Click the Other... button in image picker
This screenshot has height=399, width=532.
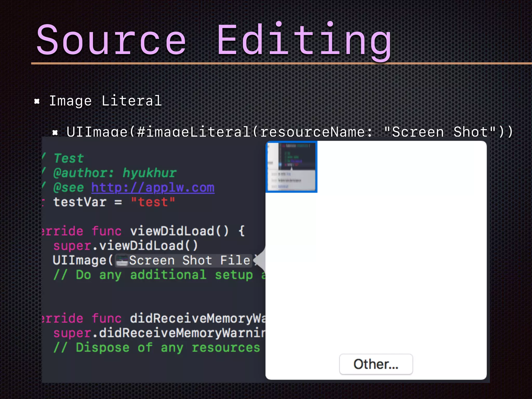pos(376,364)
